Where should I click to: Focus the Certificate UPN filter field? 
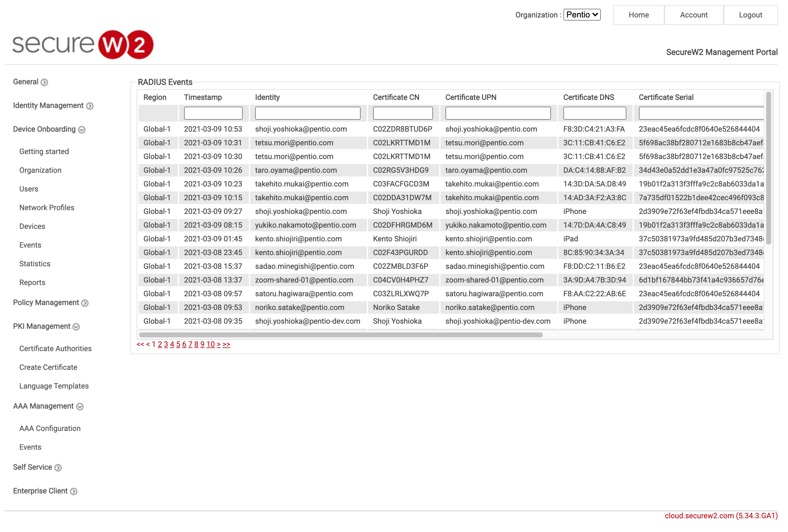point(498,113)
